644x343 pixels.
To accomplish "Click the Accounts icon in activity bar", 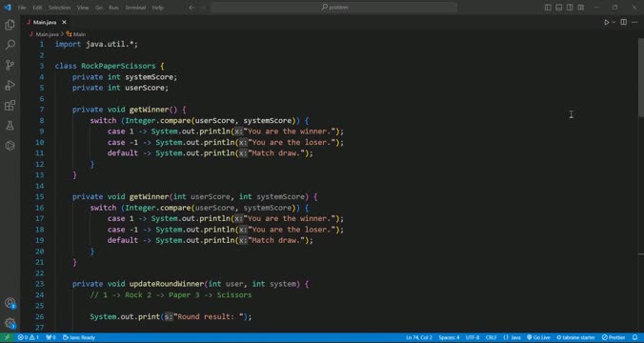I will coord(10,304).
